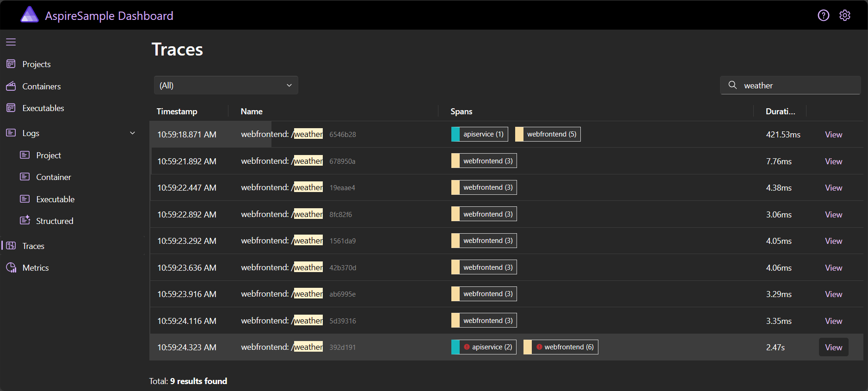View trace 8fc82f6 details
Viewport: 868px width, 391px height.
[x=833, y=215]
